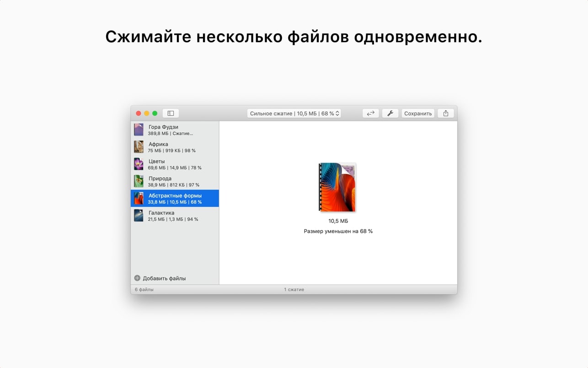Image resolution: width=588 pixels, height=368 pixels.
Task: Open the wrench settings tool
Action: point(390,114)
